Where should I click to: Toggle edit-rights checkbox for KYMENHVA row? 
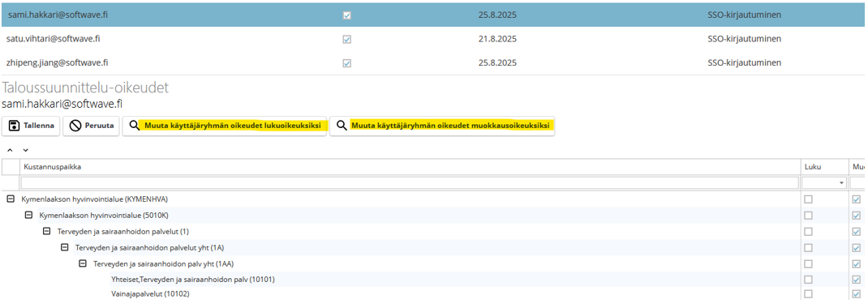pyautogui.click(x=857, y=199)
